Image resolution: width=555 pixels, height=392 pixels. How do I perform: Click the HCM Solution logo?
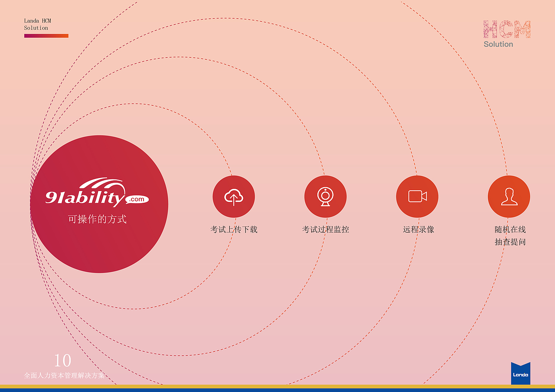click(x=507, y=34)
